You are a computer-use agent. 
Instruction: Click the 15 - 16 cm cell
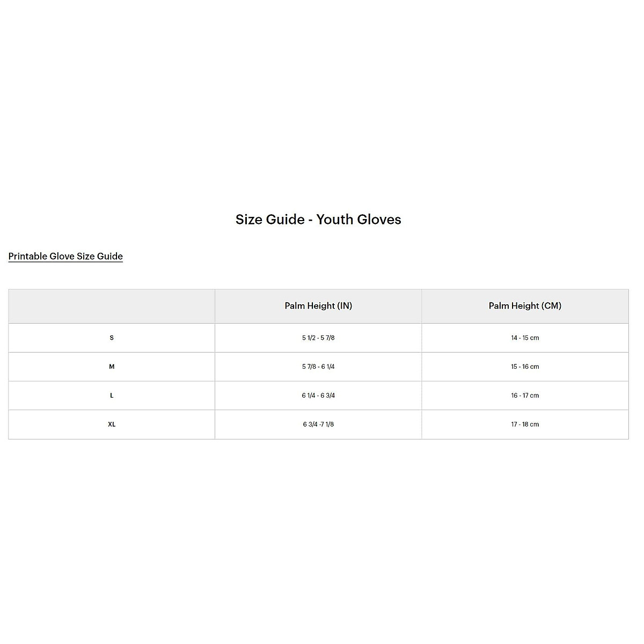pyautogui.click(x=525, y=367)
